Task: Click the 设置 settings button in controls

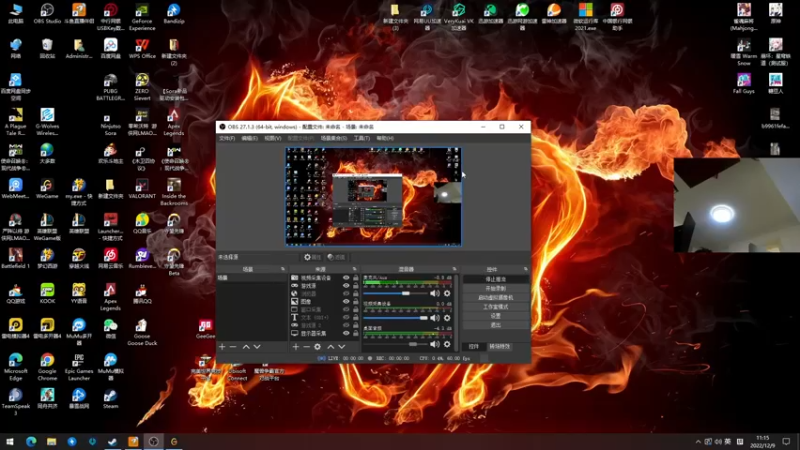Action: (x=497, y=315)
